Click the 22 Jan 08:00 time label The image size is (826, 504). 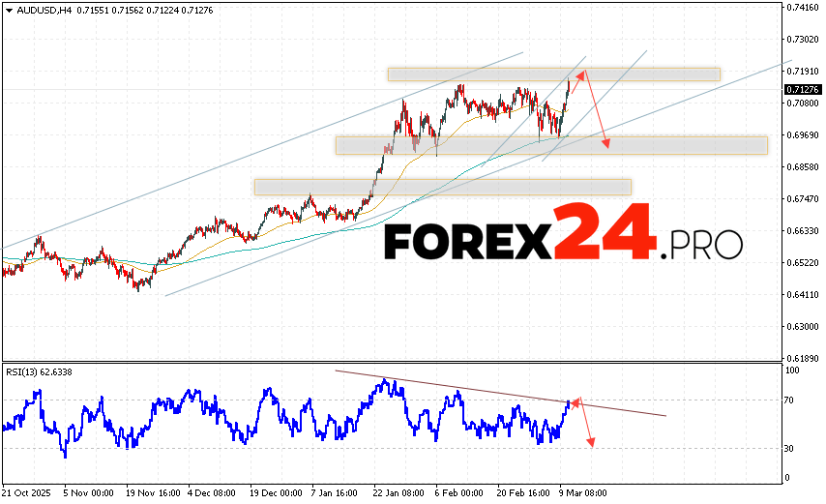tap(398, 492)
